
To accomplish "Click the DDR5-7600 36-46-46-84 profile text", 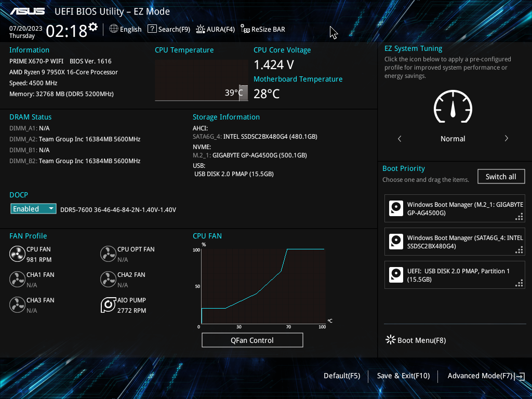I will 118,210.
